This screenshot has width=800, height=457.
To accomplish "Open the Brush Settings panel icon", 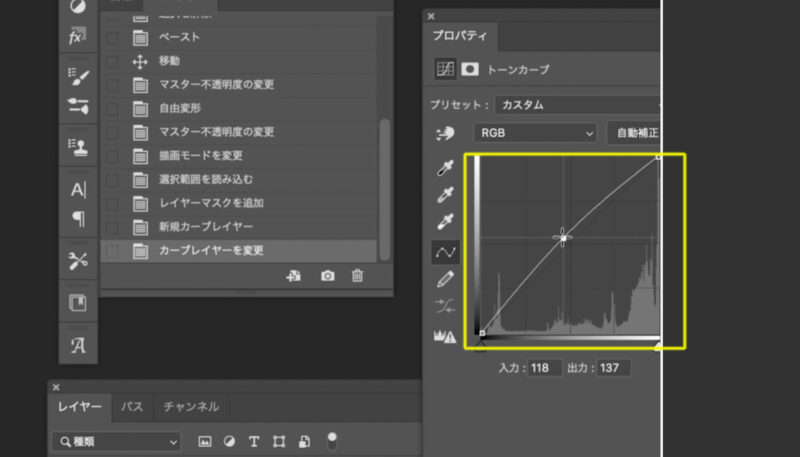I will coord(78,76).
